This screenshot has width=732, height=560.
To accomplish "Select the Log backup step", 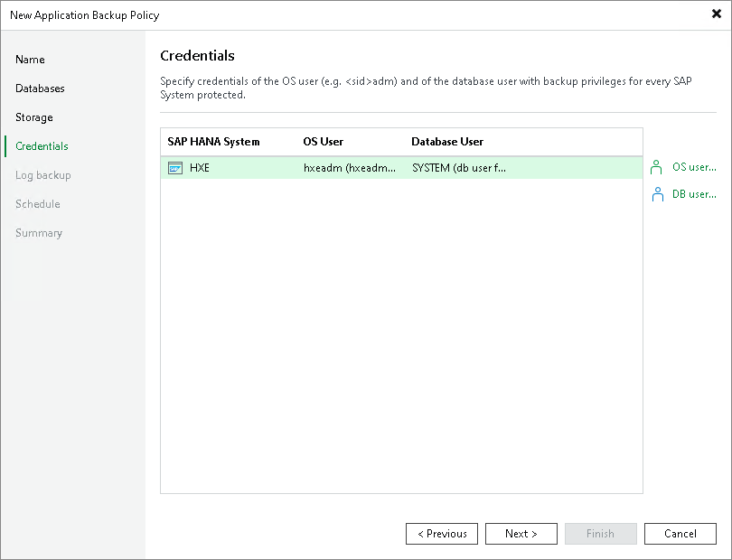I will (x=41, y=174).
